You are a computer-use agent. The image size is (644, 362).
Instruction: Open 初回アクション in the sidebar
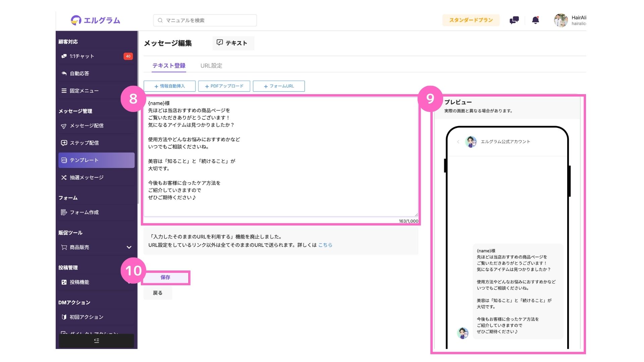97,317
